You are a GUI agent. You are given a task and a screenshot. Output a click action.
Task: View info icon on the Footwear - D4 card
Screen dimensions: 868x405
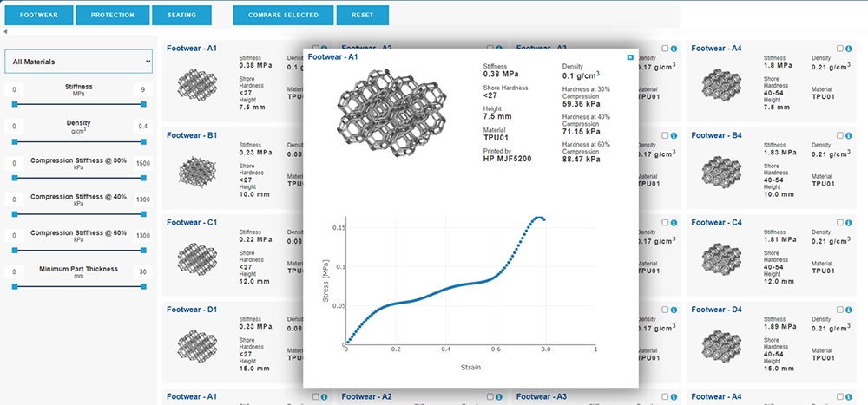point(849,310)
